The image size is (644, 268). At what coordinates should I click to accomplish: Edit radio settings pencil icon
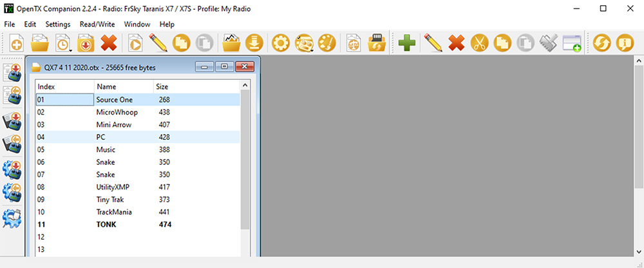[x=158, y=43]
